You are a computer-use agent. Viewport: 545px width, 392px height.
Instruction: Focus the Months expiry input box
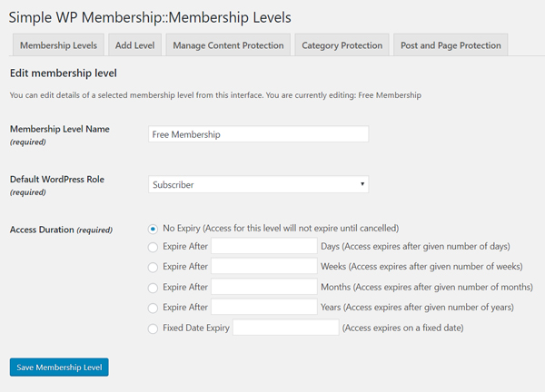pos(264,287)
